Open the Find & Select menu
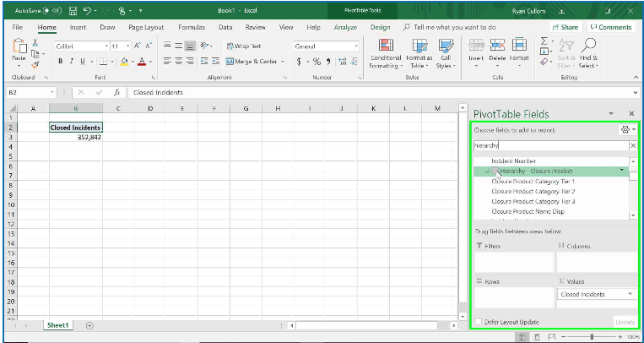Viewport: 644px width, 343px height. point(588,53)
